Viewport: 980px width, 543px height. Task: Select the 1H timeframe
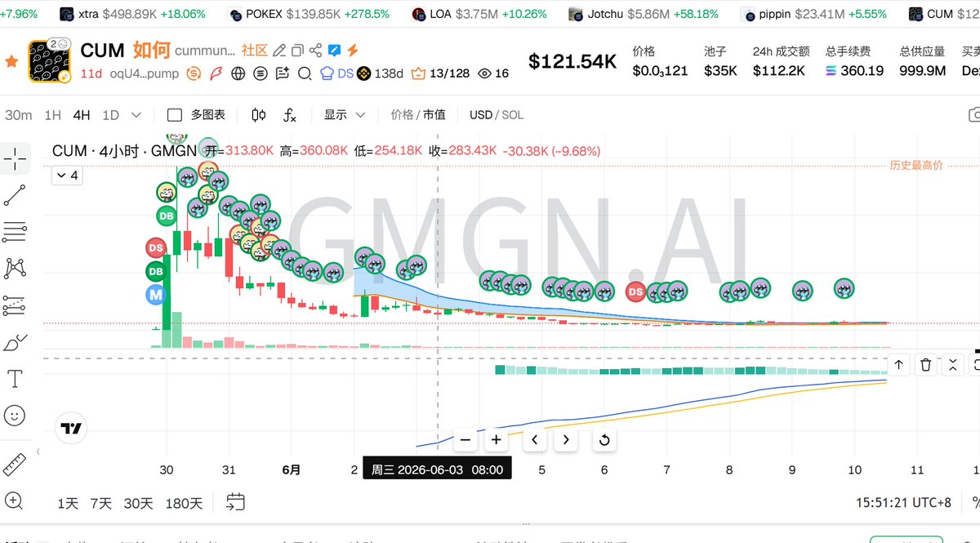52,115
